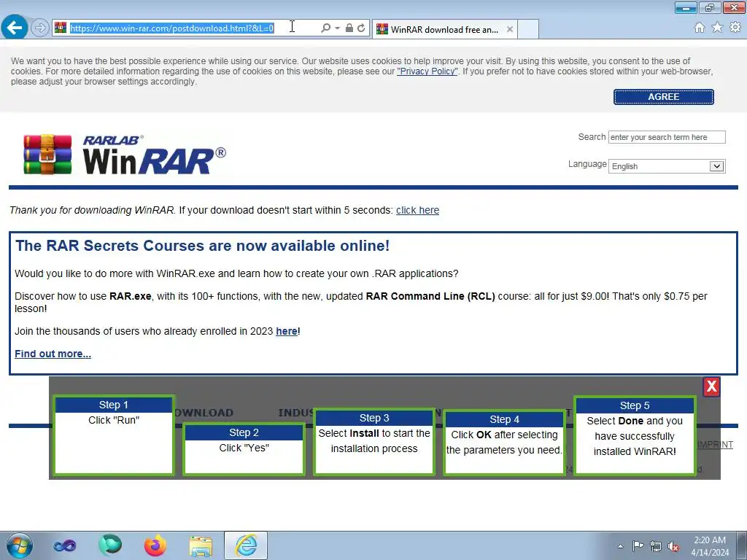747x560 pixels.
Task: Click the Step 3 Select Install box
Action: [374, 442]
